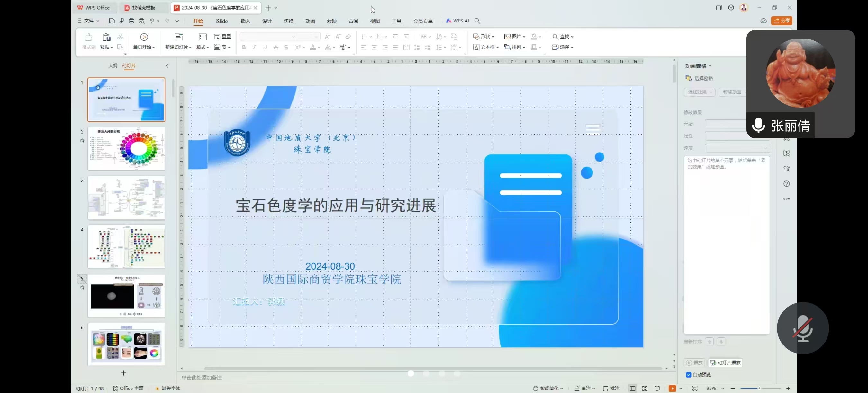Click the Increase Indent icon
This screenshot has height=393, width=868.
(406, 37)
